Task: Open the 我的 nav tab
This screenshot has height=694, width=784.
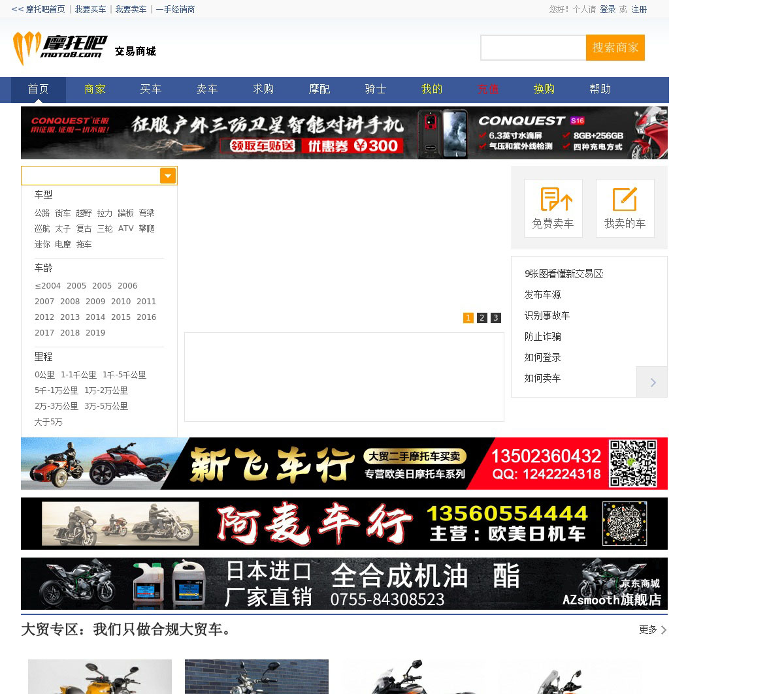Action: [x=432, y=89]
